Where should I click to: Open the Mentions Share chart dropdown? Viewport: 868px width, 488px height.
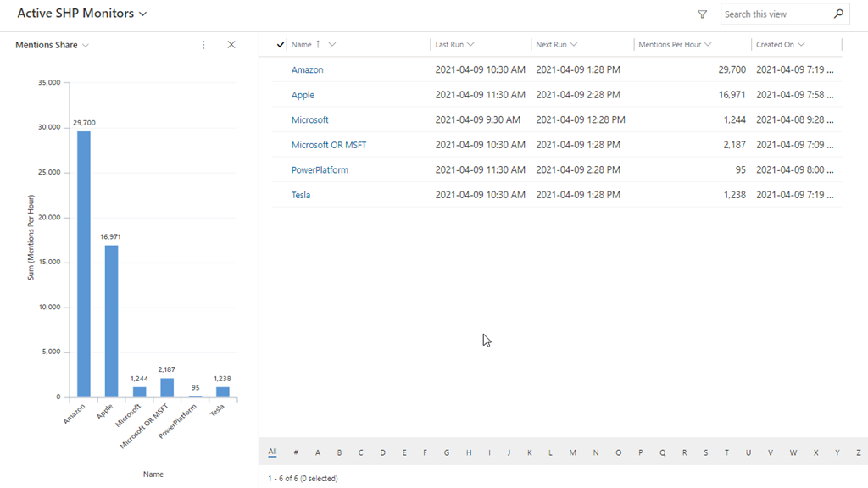pos(86,46)
